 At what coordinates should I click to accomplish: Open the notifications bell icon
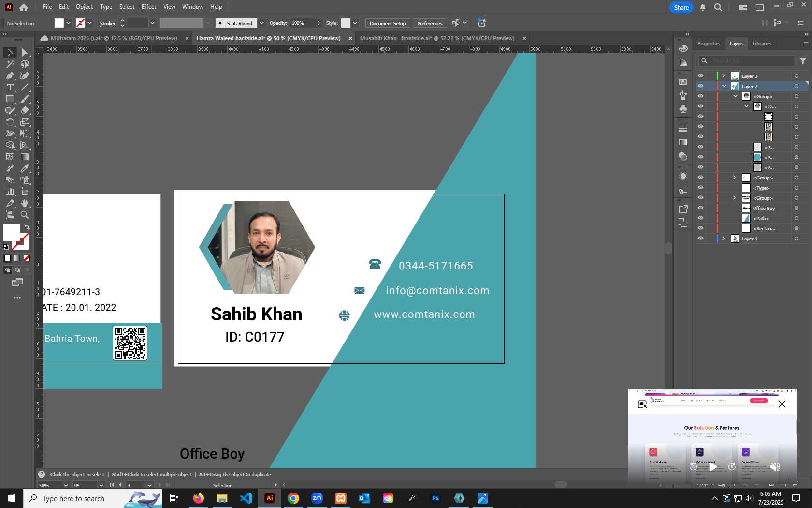[x=703, y=7]
